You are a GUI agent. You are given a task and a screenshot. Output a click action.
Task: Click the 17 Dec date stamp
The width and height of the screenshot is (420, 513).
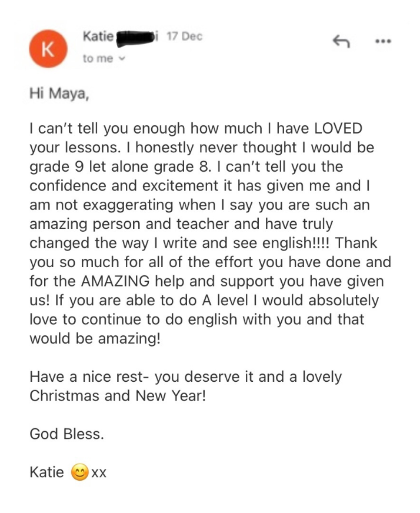(185, 36)
